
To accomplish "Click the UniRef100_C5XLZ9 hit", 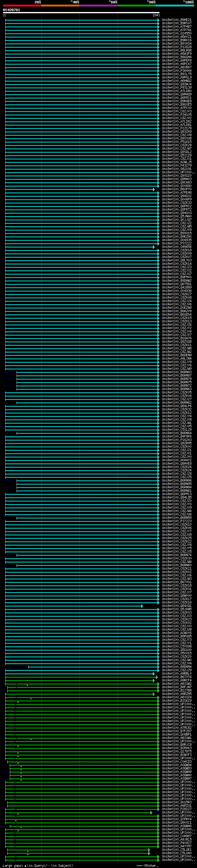I will pyautogui.click(x=177, y=430).
